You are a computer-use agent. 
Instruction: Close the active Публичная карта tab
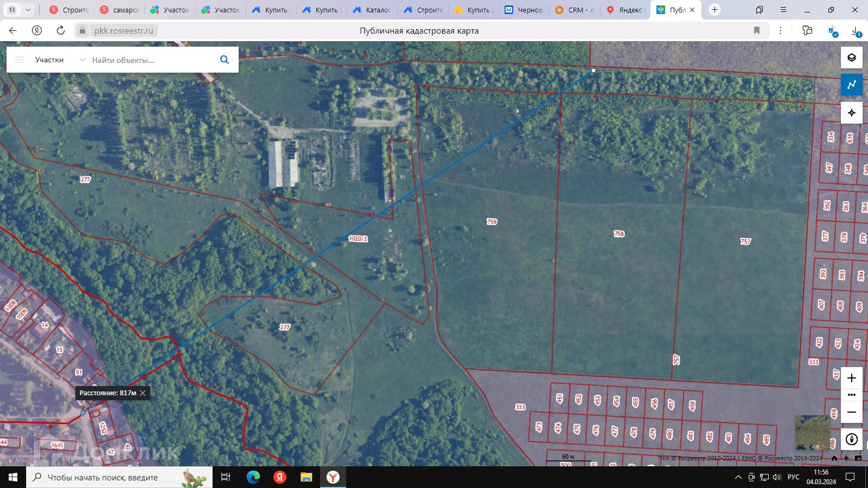pos(692,10)
